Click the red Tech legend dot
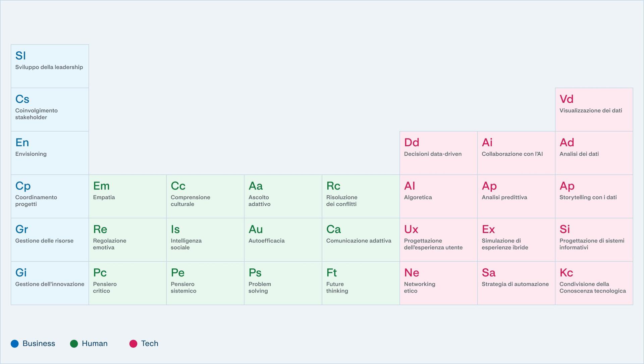The image size is (644, 364). pos(133,344)
